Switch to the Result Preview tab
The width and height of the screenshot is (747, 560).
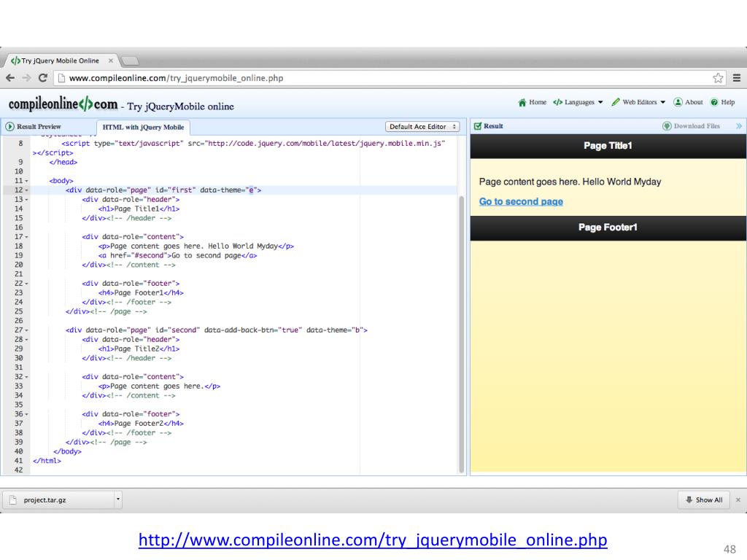pos(34,127)
